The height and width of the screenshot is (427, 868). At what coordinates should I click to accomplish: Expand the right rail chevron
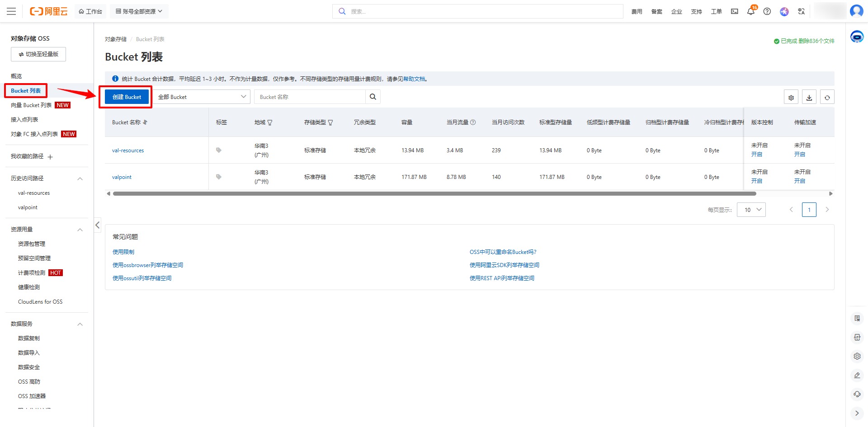pyautogui.click(x=857, y=413)
